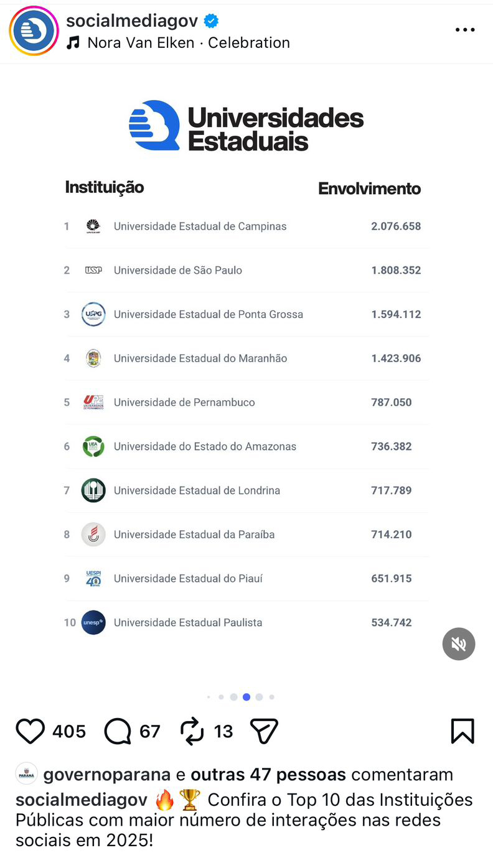
Task: Like the post with heart icon
Action: 30,731
